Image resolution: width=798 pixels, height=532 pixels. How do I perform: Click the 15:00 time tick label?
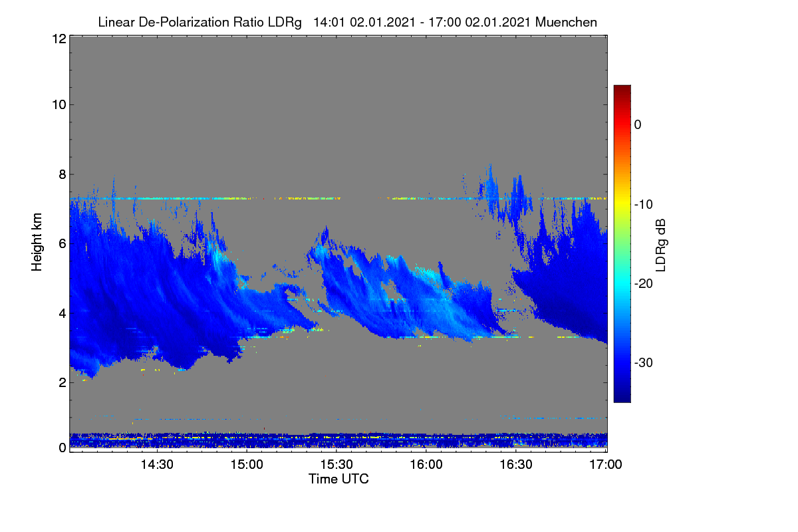[x=247, y=464]
